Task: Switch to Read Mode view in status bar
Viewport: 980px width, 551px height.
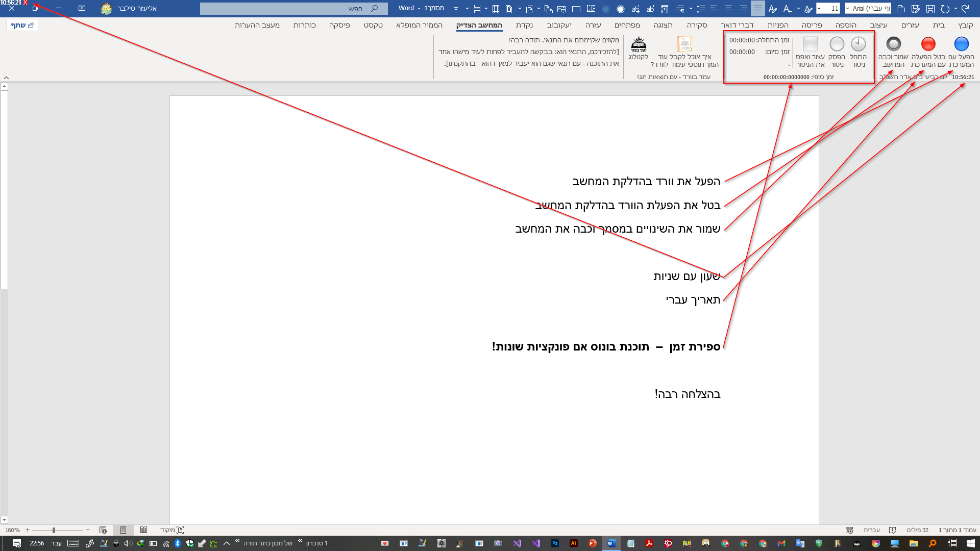Action: [x=144, y=530]
